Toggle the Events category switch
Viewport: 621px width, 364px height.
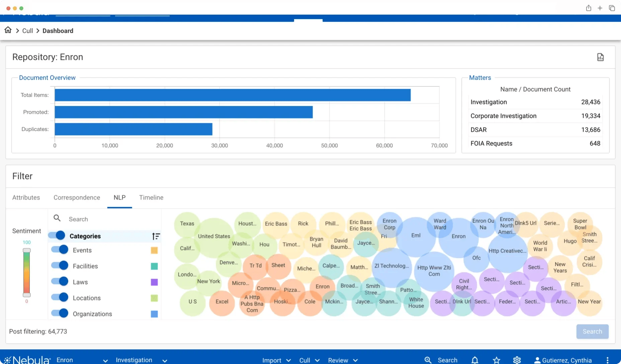pyautogui.click(x=59, y=250)
